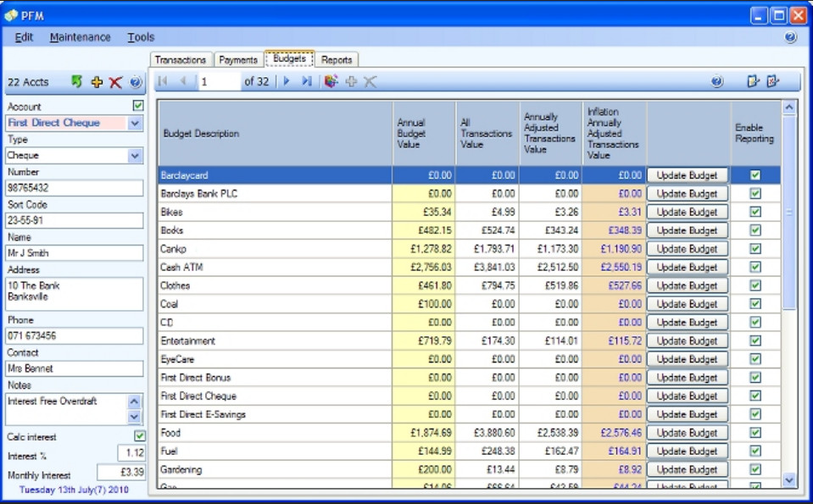This screenshot has width=813, height=504.
Task: Open help icon in budgets toolbar
Action: (716, 81)
